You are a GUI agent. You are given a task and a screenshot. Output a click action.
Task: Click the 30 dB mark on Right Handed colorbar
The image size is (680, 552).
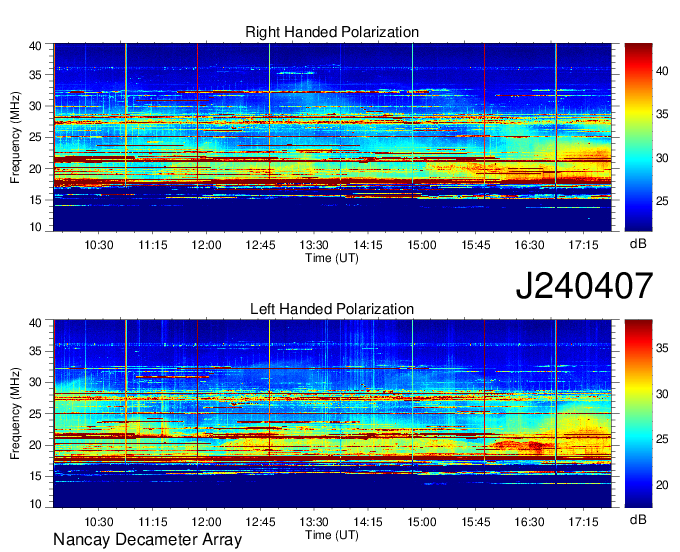pyautogui.click(x=662, y=158)
